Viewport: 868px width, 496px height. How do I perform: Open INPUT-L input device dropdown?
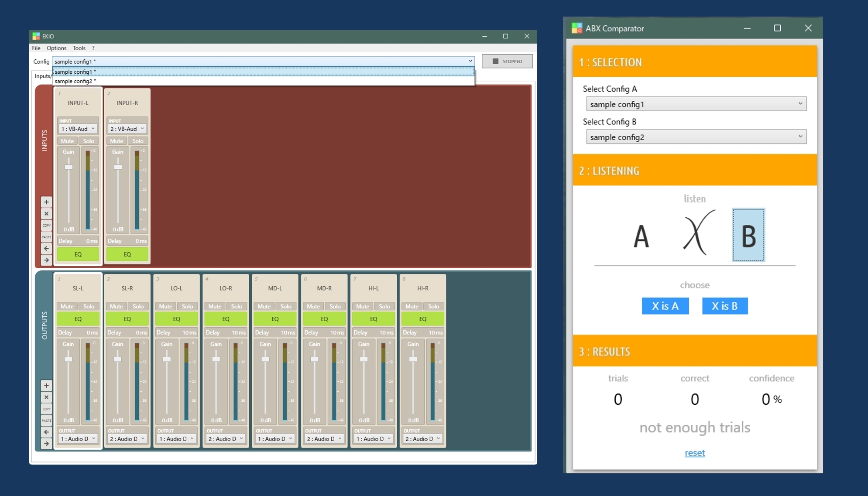[x=78, y=129]
